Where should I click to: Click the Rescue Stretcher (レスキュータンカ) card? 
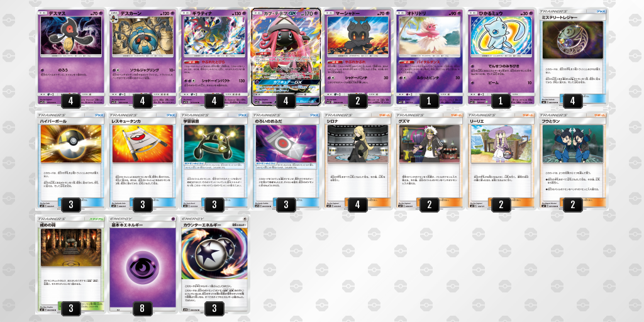[x=142, y=161]
